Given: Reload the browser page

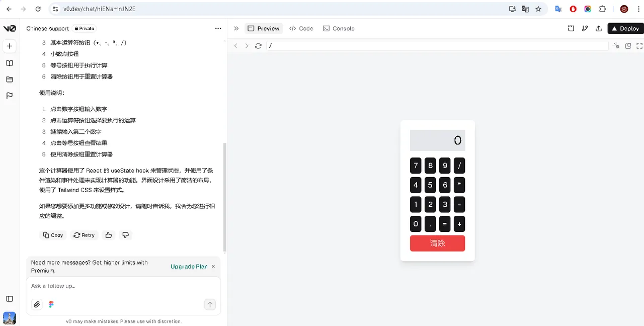Looking at the screenshot, I should point(38,9).
